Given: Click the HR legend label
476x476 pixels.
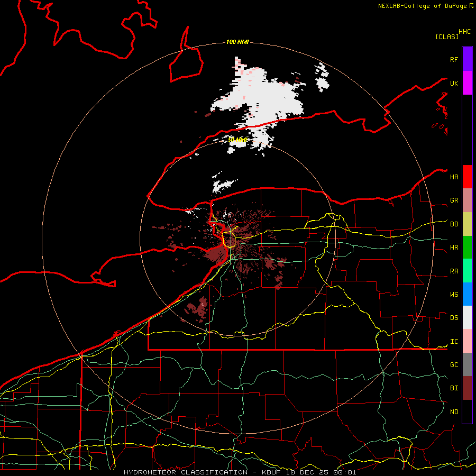Looking at the screenshot, I should coord(454,248).
